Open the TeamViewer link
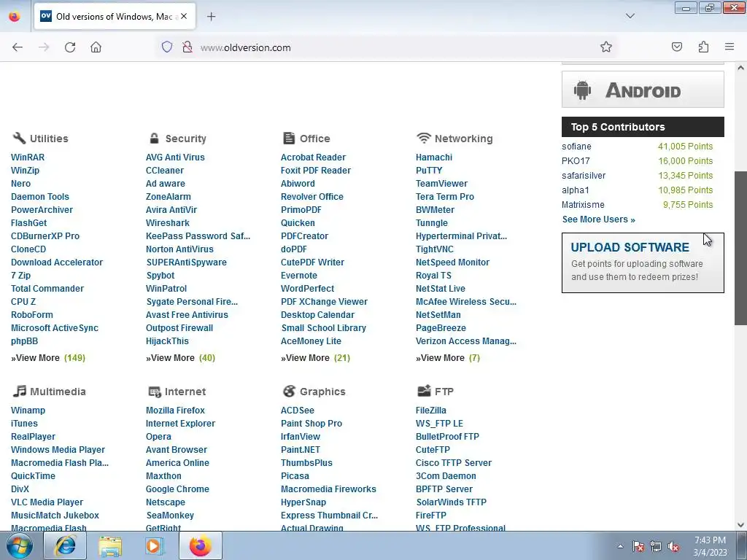 pyautogui.click(x=441, y=183)
